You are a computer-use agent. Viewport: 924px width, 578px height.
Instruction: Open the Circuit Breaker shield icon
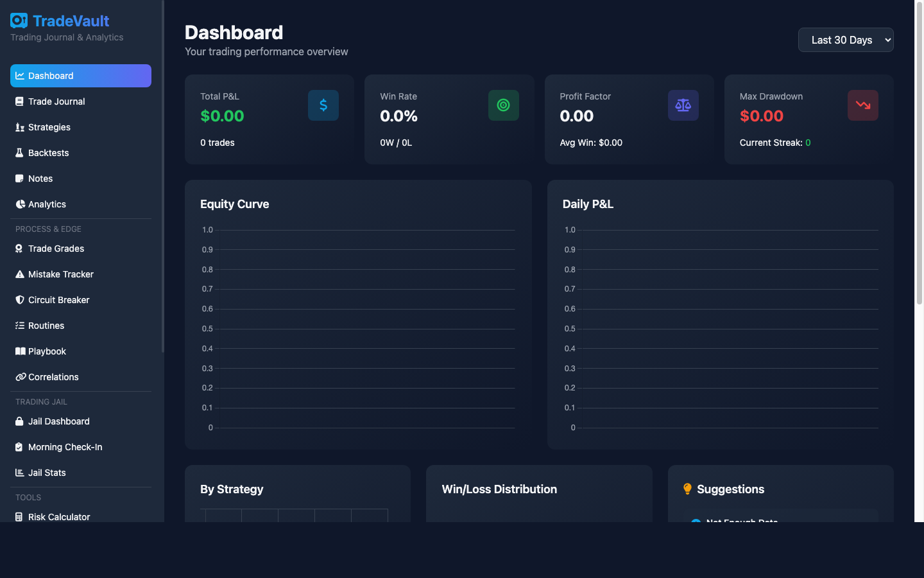pos(19,299)
